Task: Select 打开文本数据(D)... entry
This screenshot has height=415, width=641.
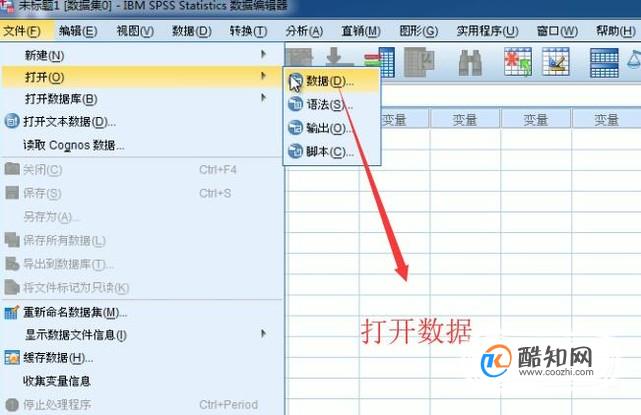Action: tap(141, 121)
